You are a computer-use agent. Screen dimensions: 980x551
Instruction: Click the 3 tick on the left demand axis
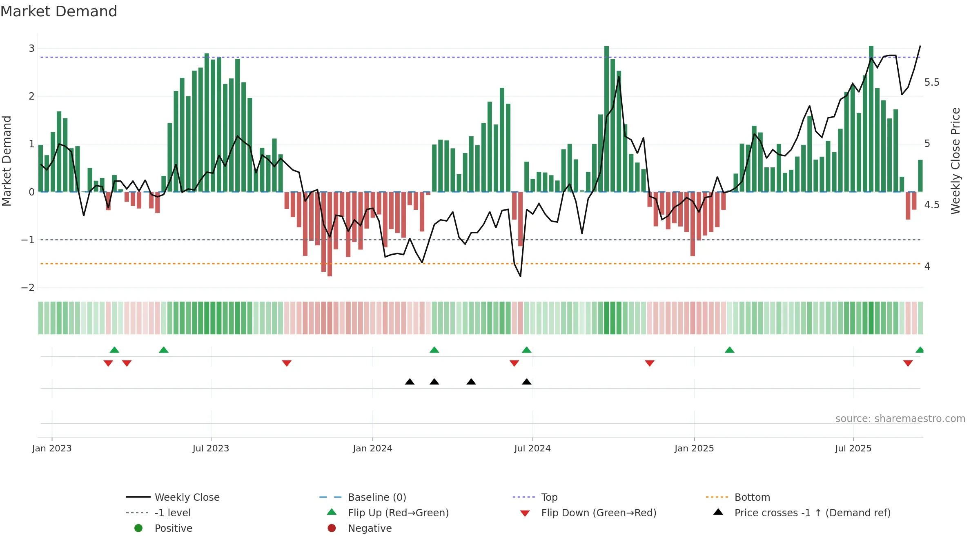31,49
